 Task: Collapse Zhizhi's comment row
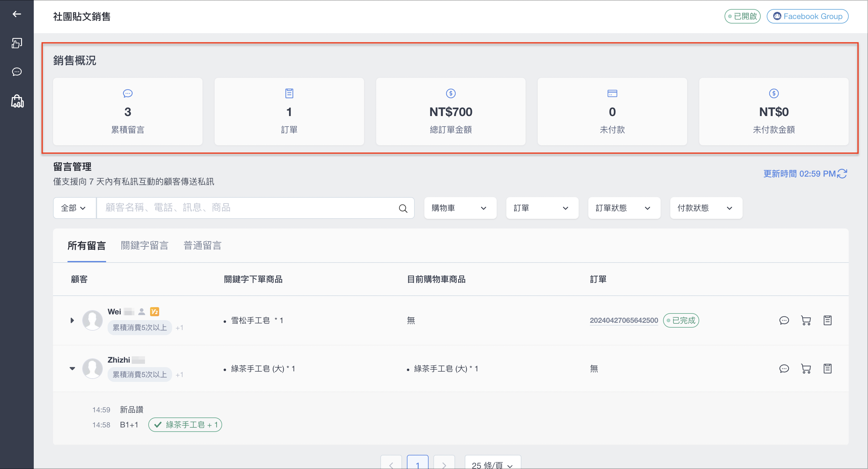pyautogui.click(x=72, y=369)
